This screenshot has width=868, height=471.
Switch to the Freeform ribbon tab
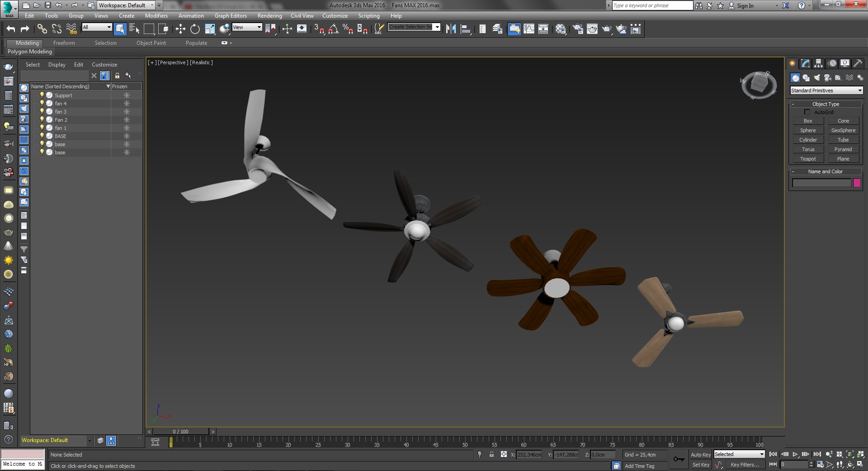[64, 43]
